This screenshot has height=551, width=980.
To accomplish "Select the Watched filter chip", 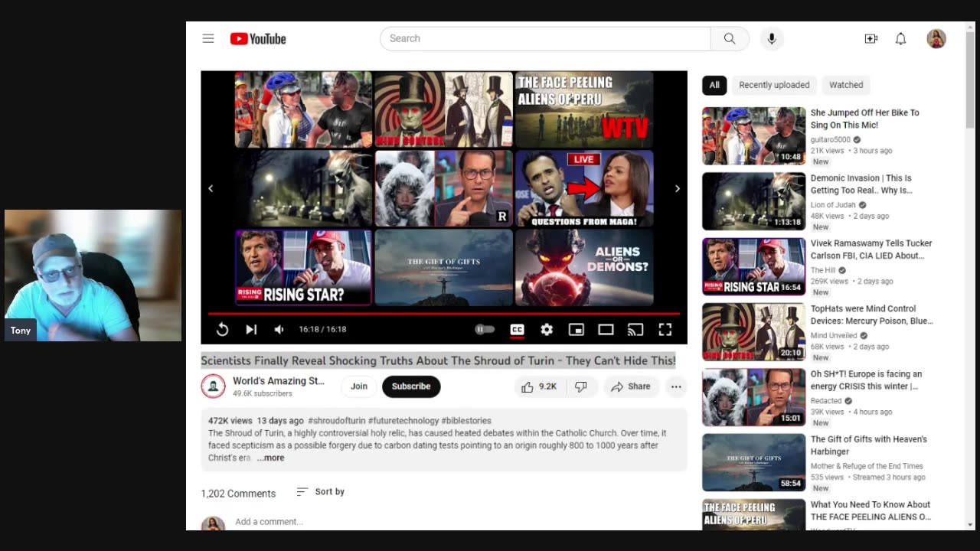I will 846,85.
